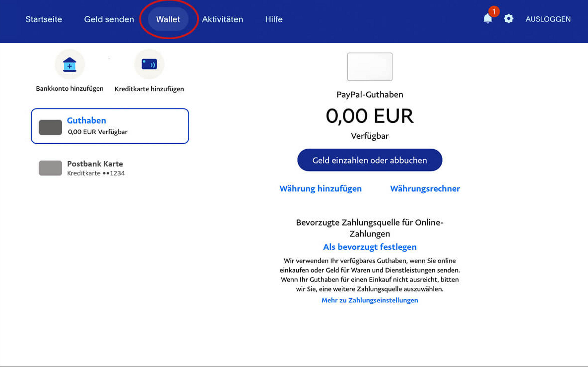
Task: Open the Aktivitäten tab
Action: [222, 19]
